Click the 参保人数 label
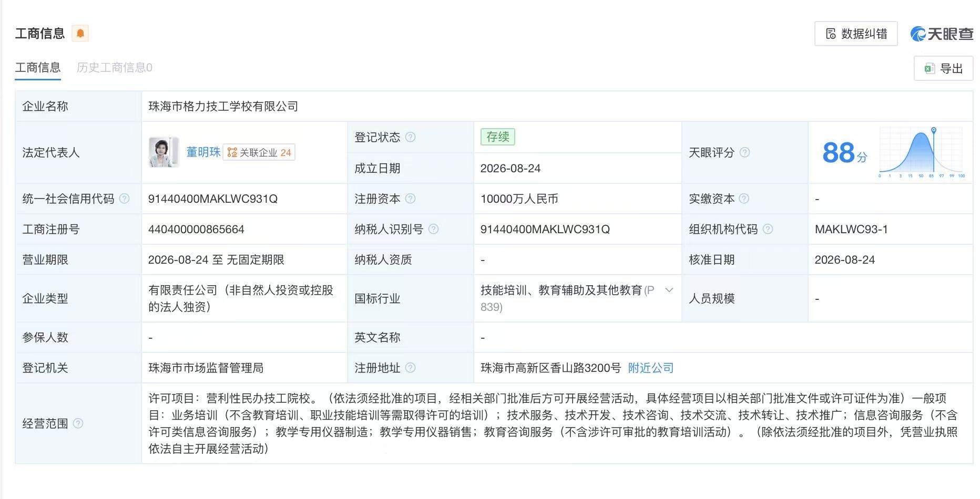This screenshot has width=980, height=499. [x=45, y=337]
